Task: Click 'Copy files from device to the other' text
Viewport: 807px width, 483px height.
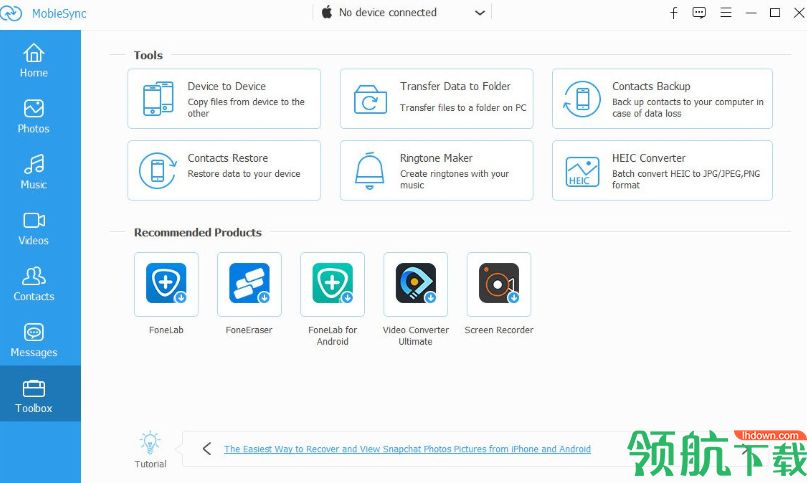Action: coord(246,108)
